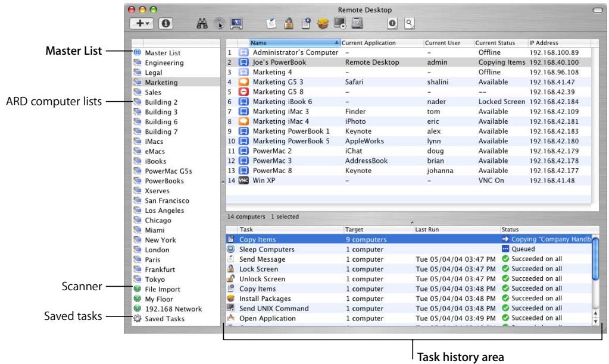Click the blue task history scrollbar thumb
This screenshot has width=609, height=364.
595,259
